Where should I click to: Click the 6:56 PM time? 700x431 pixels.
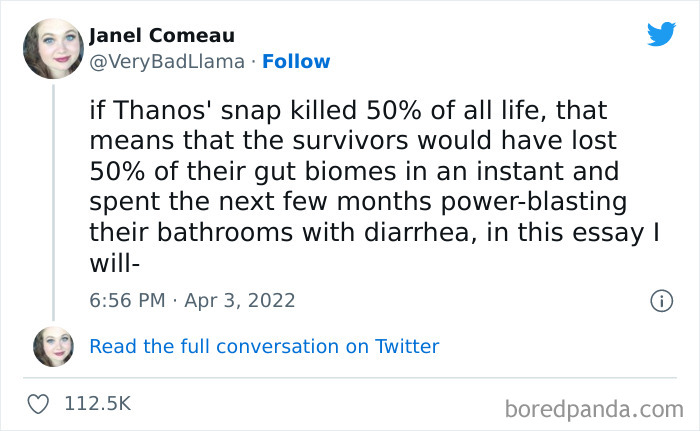(x=129, y=300)
